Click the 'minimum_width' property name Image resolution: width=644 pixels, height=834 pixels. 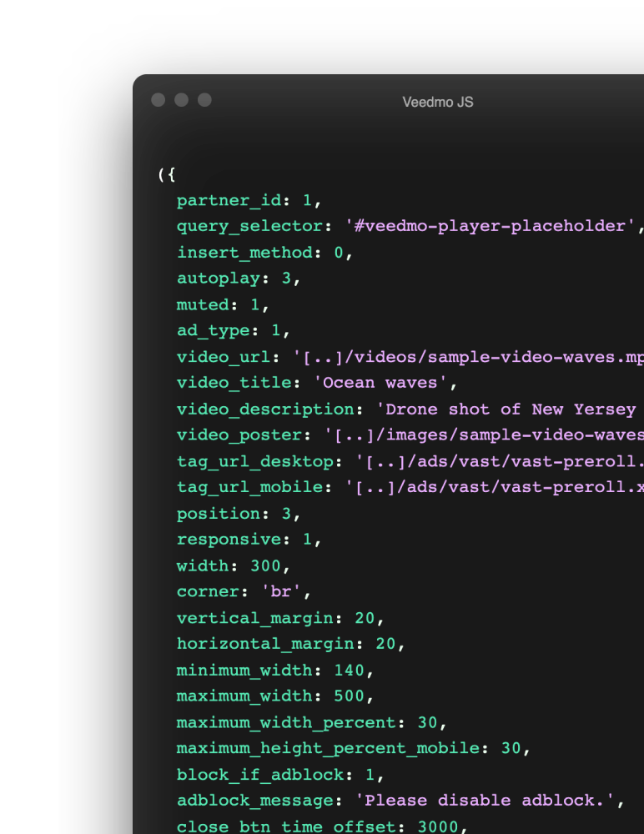244,671
